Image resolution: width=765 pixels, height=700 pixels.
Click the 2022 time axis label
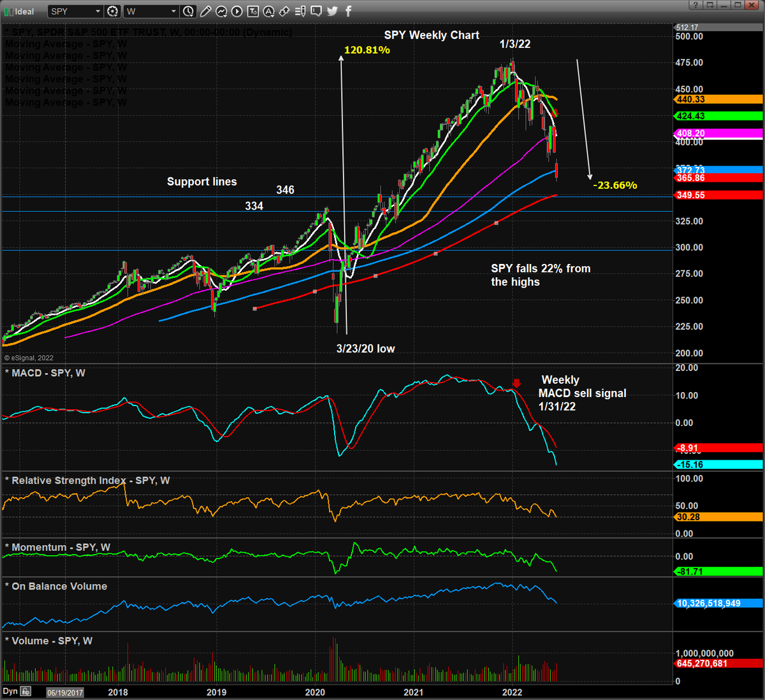(x=513, y=692)
